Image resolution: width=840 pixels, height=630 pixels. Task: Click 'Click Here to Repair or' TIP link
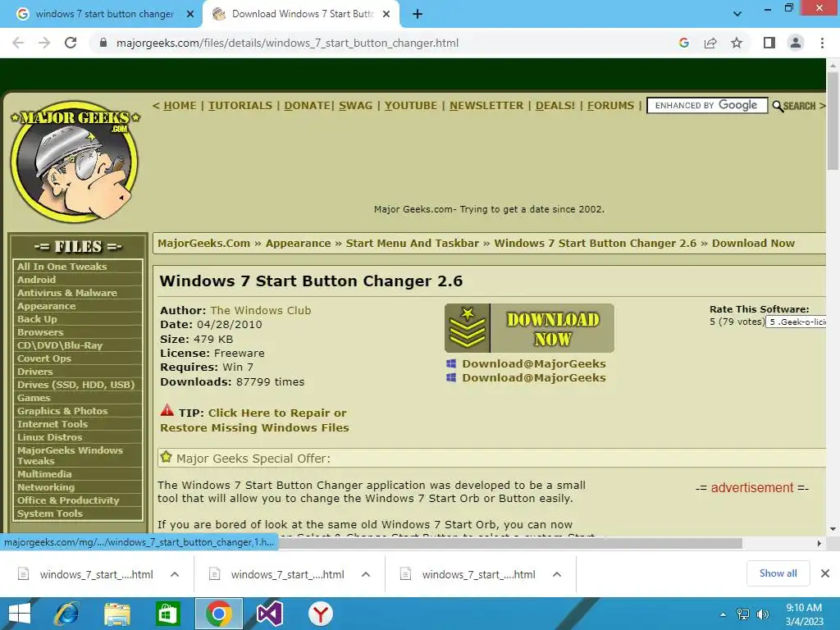[277, 413]
